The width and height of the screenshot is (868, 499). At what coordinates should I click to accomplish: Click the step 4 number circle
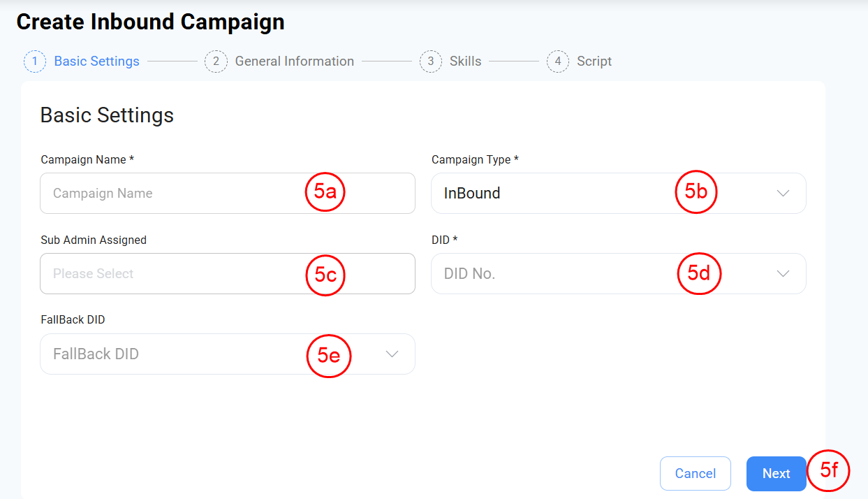[x=558, y=62]
